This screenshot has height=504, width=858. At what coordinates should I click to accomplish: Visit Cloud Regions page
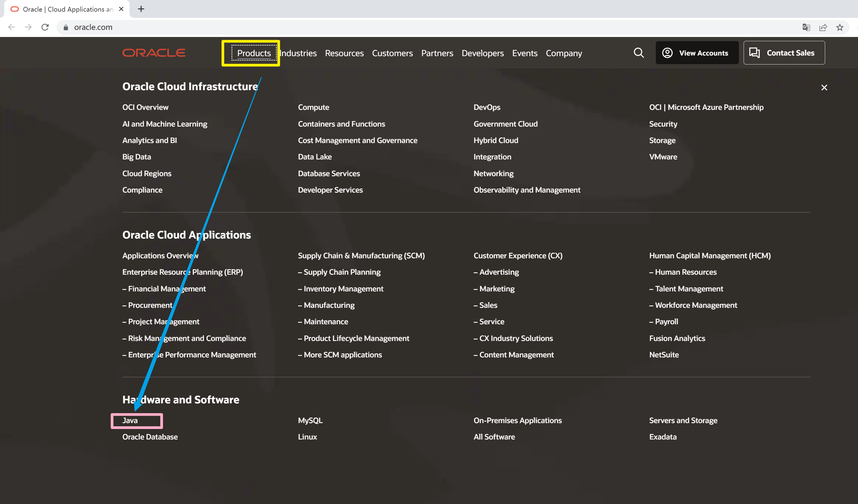coord(147,173)
